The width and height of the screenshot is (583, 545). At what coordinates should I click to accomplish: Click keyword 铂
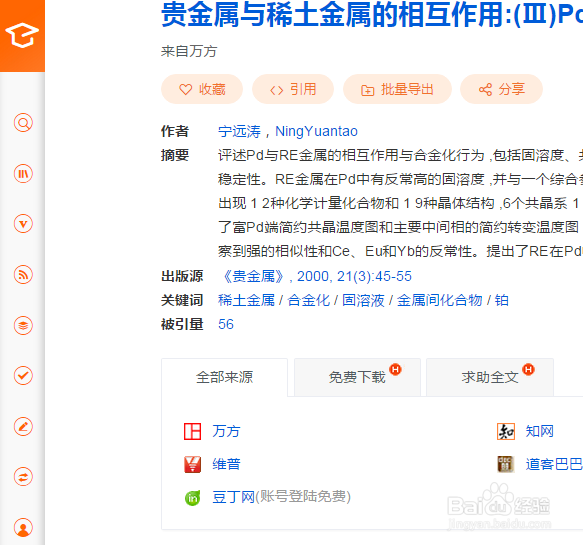pos(502,300)
